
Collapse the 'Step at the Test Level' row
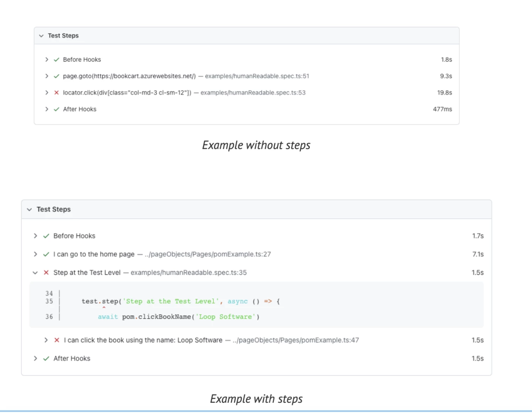pyautogui.click(x=35, y=273)
